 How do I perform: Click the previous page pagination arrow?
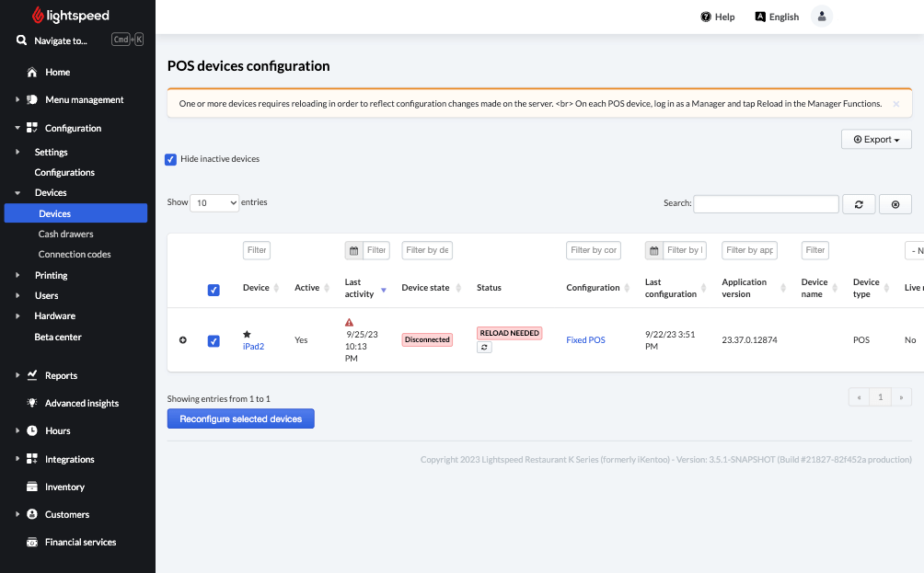(860, 397)
